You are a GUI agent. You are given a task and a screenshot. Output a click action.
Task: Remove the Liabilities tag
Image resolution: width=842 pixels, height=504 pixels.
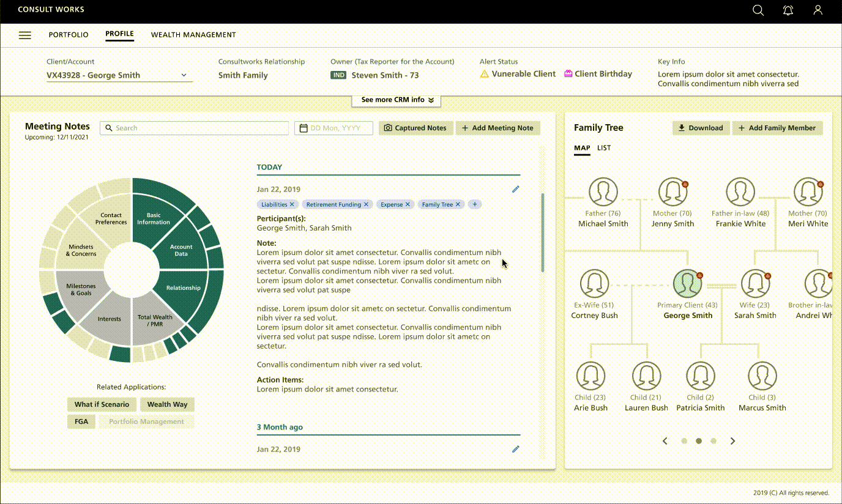pyautogui.click(x=292, y=204)
